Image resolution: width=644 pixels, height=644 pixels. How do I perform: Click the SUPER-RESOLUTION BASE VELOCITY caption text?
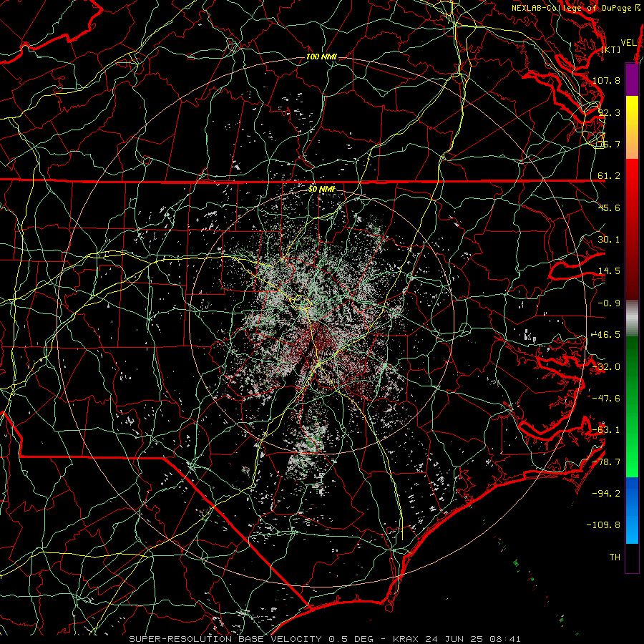(225, 639)
